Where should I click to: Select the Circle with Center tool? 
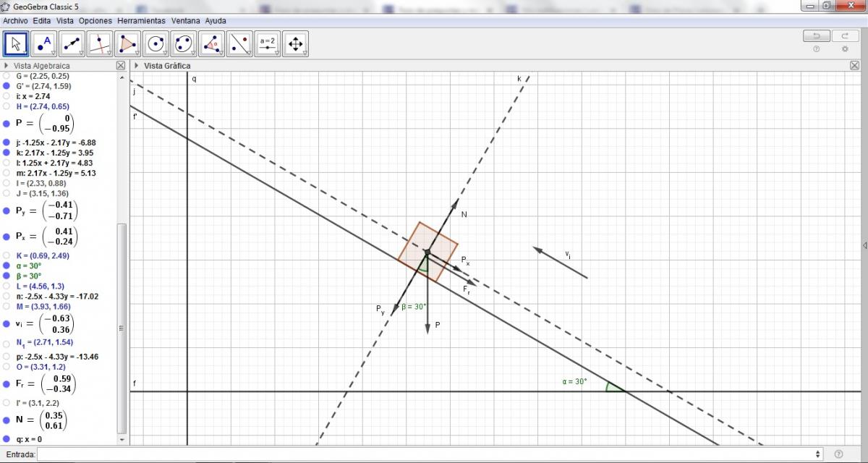pyautogui.click(x=156, y=44)
